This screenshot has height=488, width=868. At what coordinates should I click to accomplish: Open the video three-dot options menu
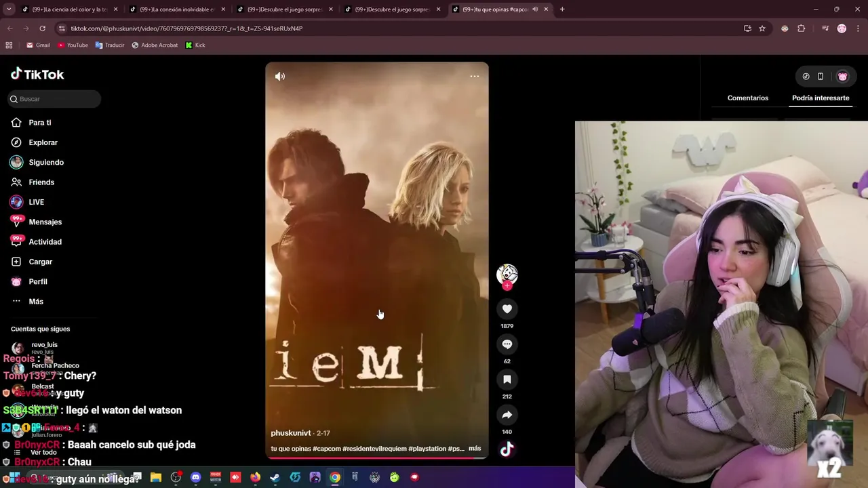pyautogui.click(x=475, y=77)
